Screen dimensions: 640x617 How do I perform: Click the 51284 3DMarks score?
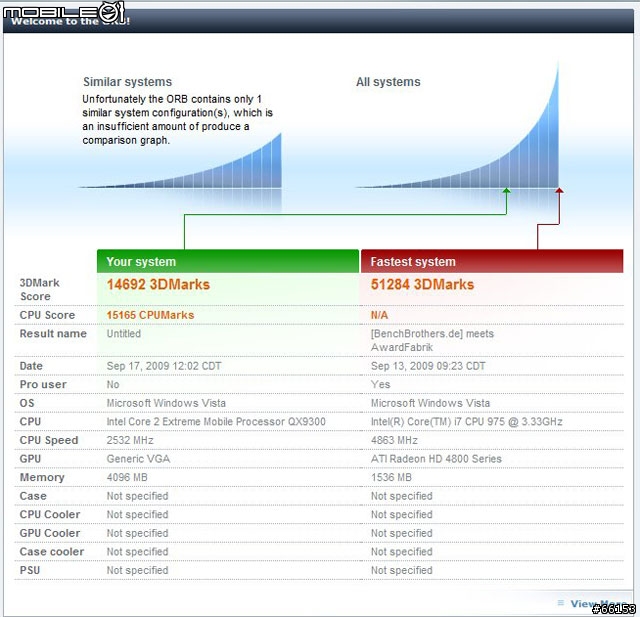pos(422,284)
